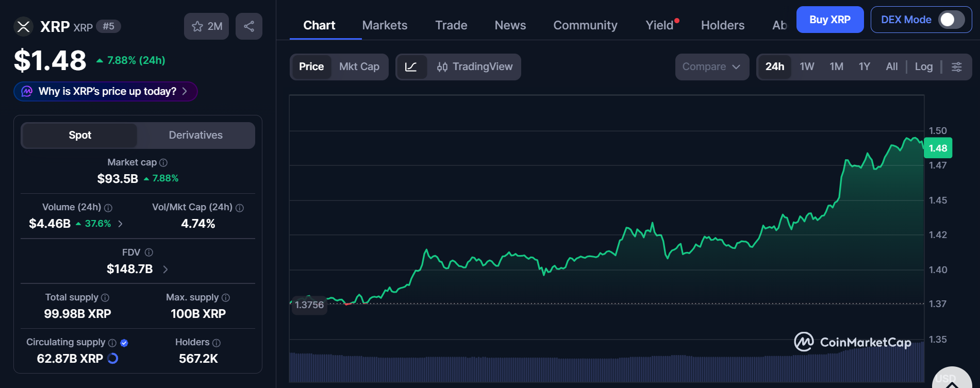
Task: Expand FDV details chevron
Action: point(165,269)
